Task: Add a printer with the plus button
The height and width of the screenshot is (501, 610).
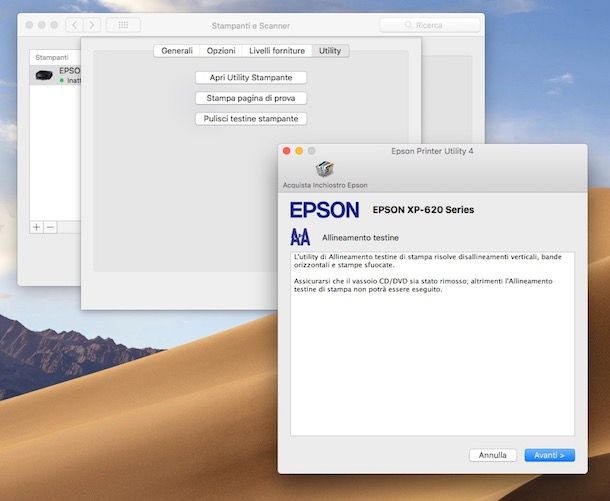Action: 37,227
